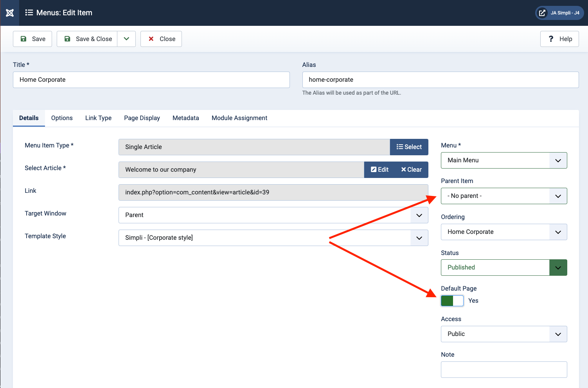Viewport: 588px width, 388px height.
Task: Open the Page Display tab
Action: 142,118
